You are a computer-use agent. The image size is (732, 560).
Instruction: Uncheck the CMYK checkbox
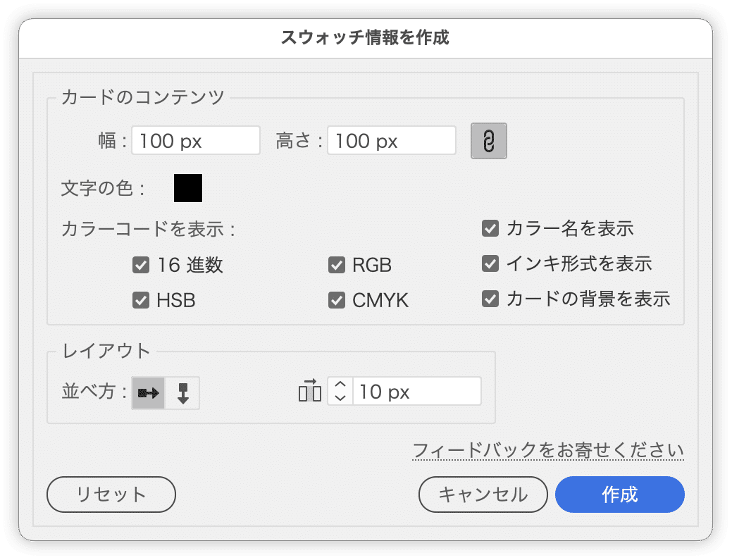pos(337,300)
